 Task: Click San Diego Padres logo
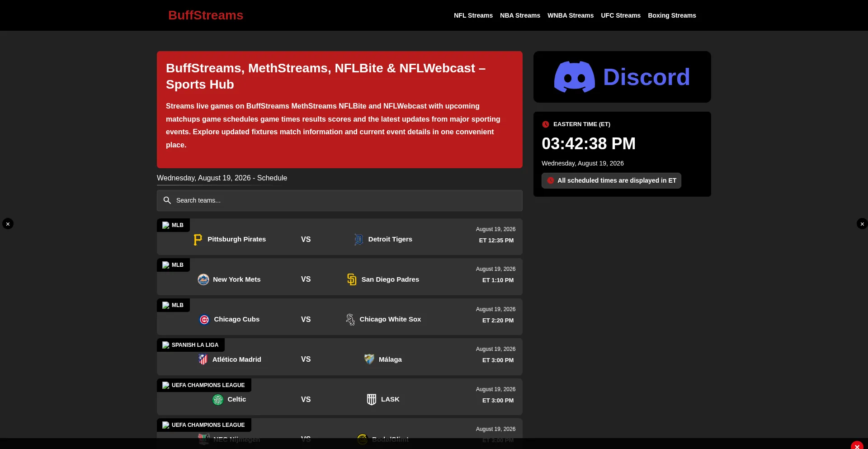click(352, 279)
